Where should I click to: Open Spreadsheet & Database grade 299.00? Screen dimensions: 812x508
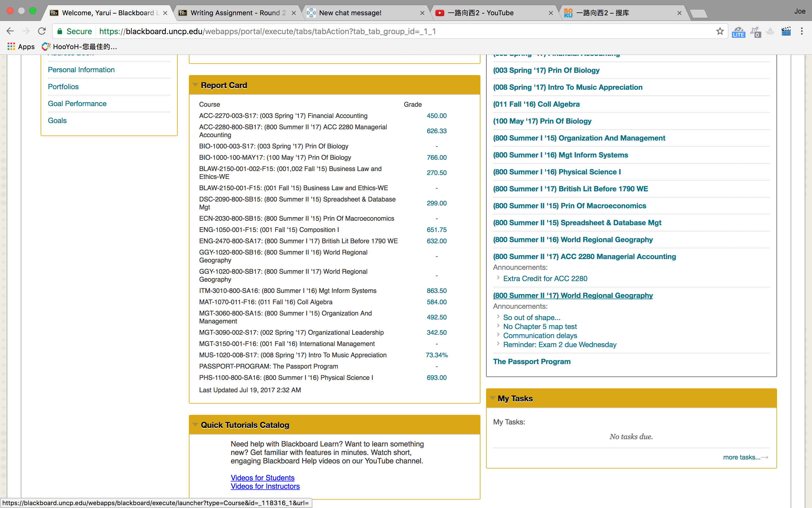pyautogui.click(x=436, y=203)
